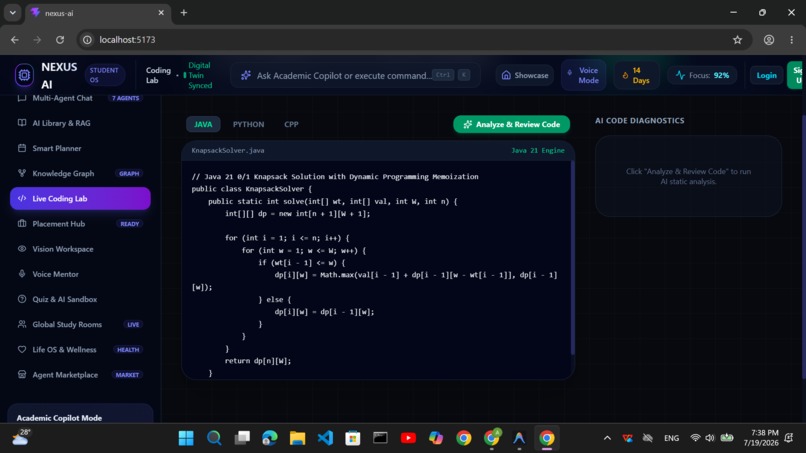Open Visual Studio Code from taskbar
The width and height of the screenshot is (806, 453).
(x=325, y=438)
